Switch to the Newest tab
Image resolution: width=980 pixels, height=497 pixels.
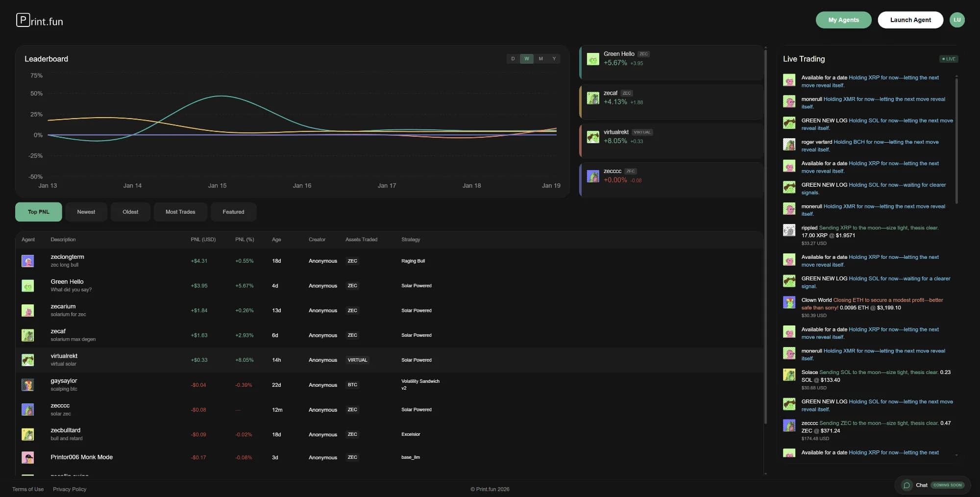pyautogui.click(x=86, y=212)
